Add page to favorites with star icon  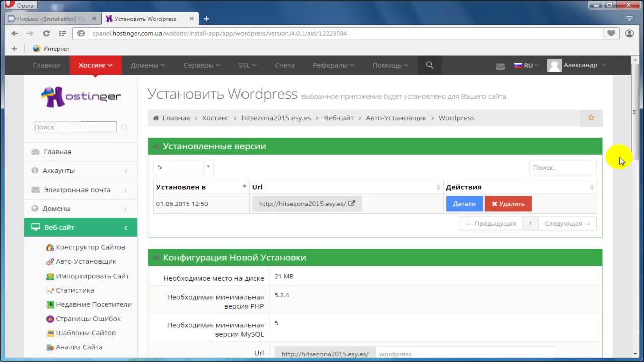click(x=591, y=118)
